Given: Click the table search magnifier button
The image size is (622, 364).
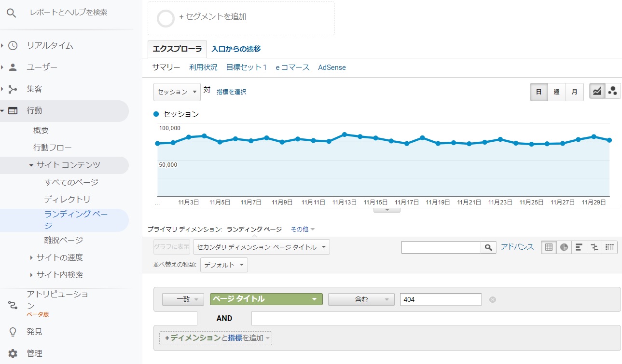Looking at the screenshot, I should pyautogui.click(x=488, y=247).
